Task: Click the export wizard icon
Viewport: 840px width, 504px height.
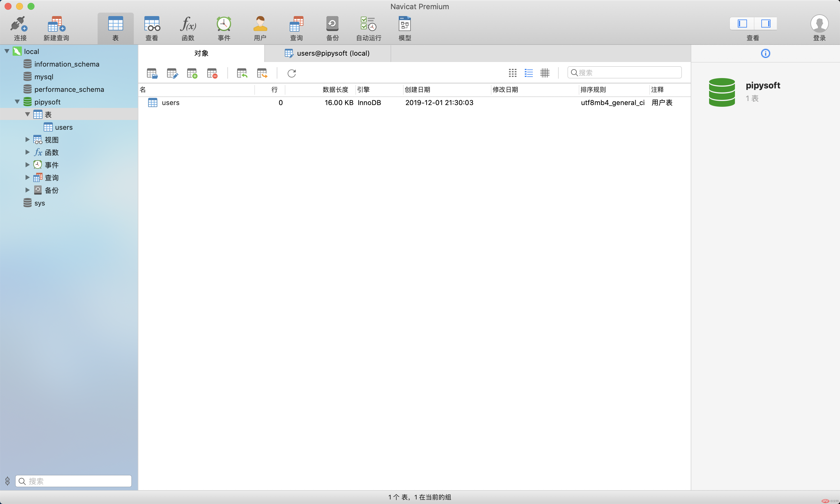Action: (262, 73)
